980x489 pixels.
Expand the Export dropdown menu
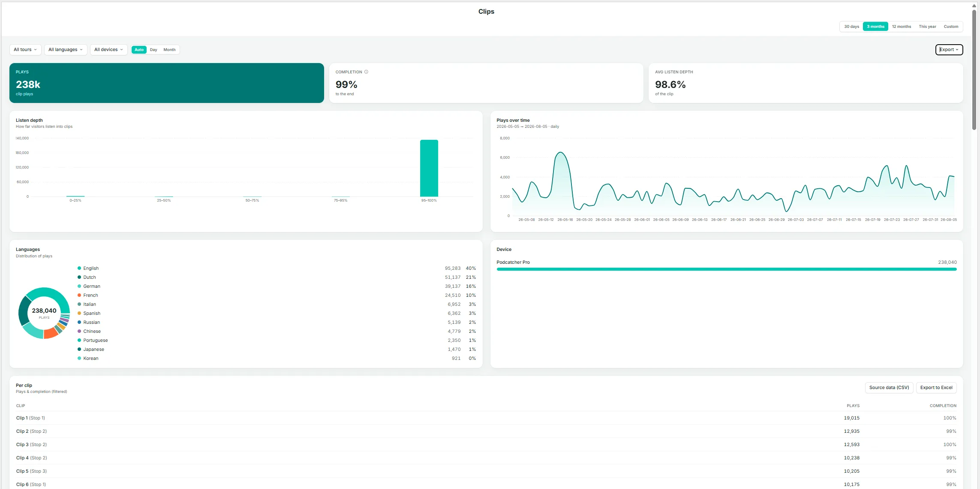pos(949,50)
